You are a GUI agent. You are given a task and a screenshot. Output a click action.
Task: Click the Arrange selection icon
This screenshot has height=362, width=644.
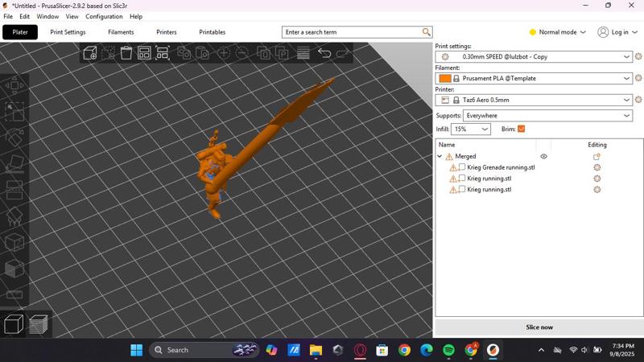point(163,53)
